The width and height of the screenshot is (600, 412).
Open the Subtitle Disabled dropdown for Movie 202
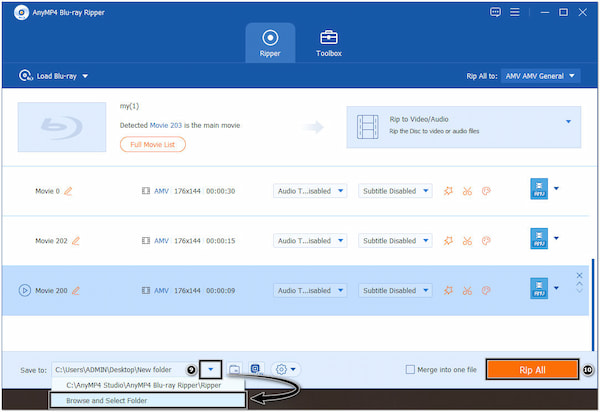point(395,240)
